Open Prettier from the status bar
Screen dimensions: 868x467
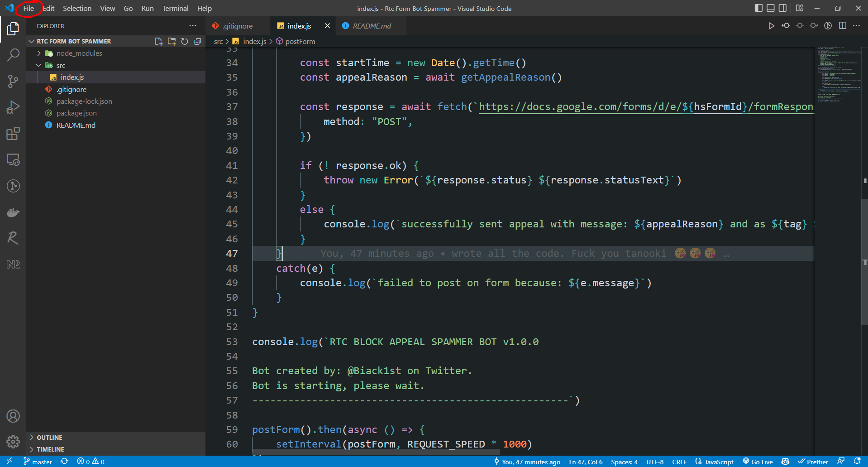point(813,462)
